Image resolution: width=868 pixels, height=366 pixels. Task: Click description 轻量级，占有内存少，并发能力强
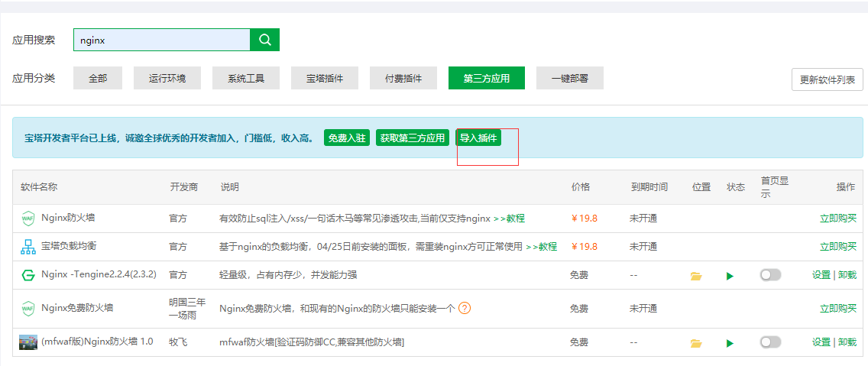pyautogui.click(x=288, y=275)
